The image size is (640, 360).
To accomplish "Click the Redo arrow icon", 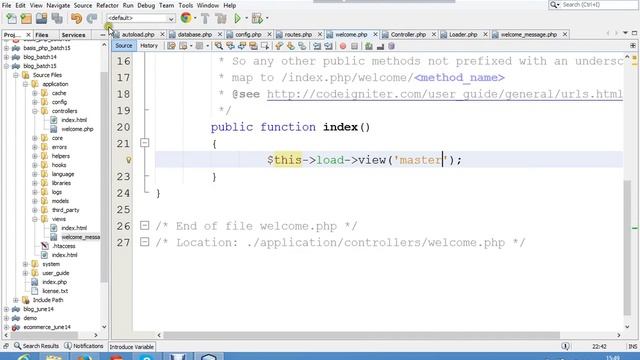I will tap(92, 18).
